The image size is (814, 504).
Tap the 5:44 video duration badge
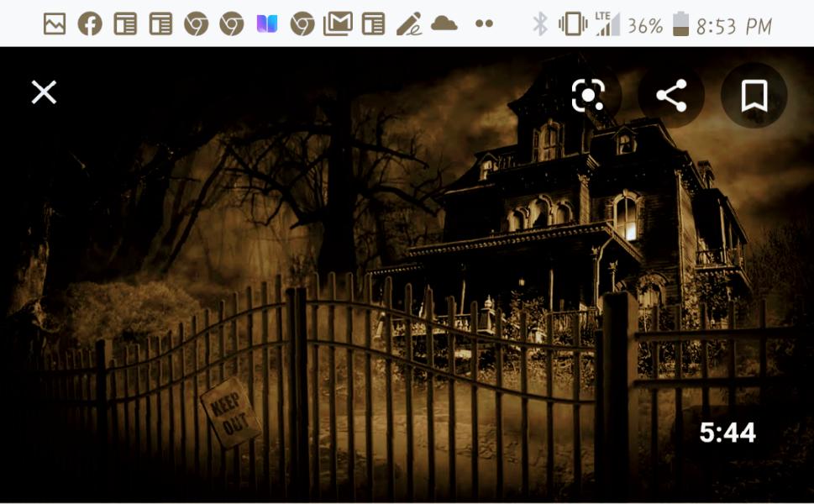click(727, 433)
